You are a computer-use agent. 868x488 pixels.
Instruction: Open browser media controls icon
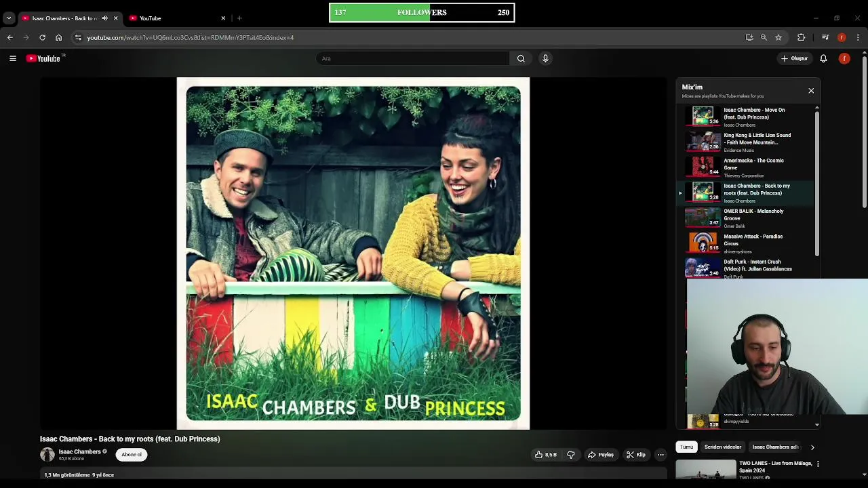click(825, 37)
